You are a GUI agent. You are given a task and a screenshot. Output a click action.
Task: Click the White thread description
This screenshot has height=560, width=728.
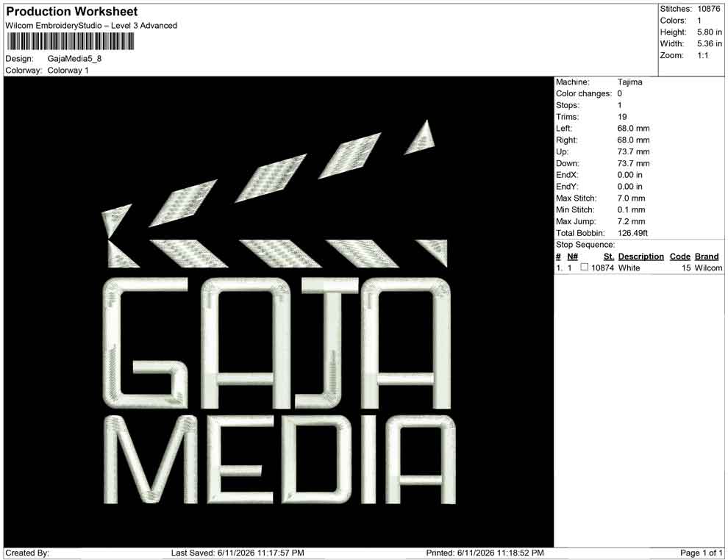click(x=629, y=268)
